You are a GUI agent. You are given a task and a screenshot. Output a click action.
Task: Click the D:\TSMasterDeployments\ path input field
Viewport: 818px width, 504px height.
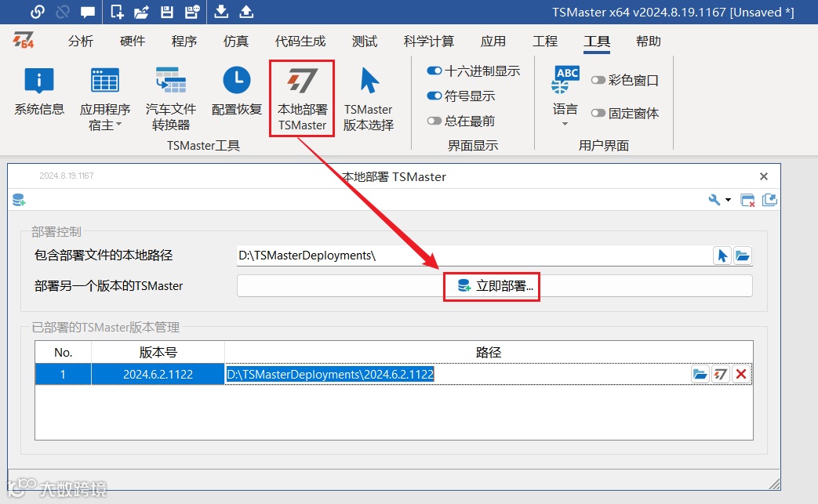474,256
